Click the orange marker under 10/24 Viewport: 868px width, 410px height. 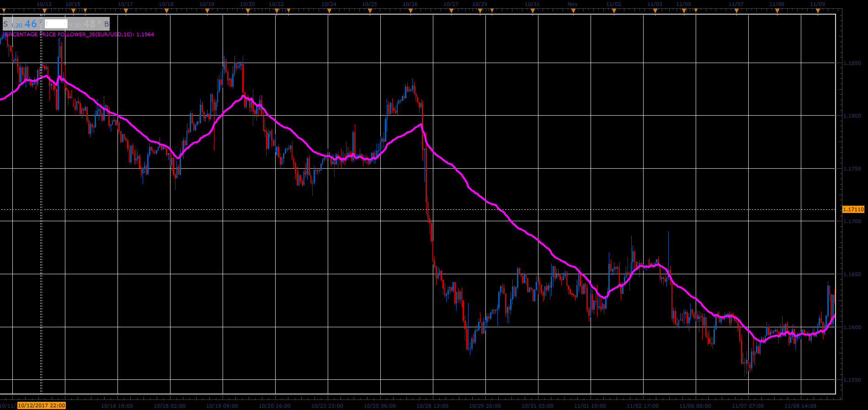pos(329,11)
